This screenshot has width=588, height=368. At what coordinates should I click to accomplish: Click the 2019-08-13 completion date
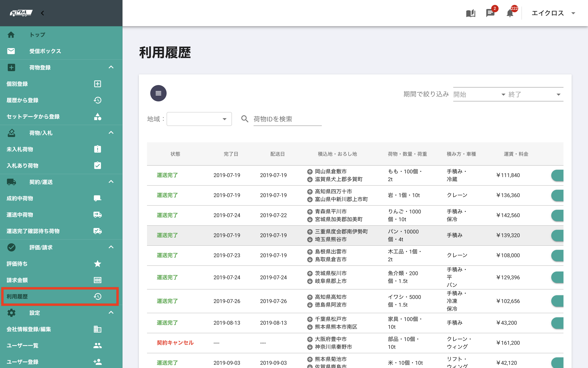227,323
